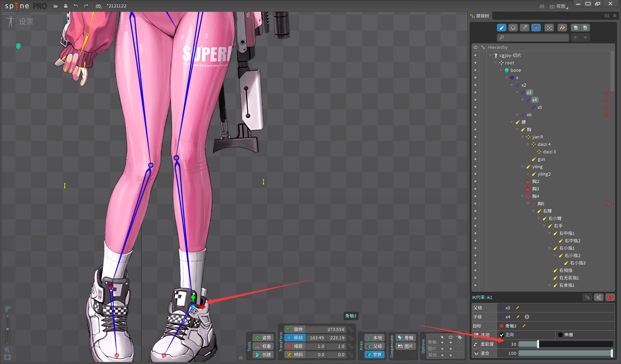Collapse the cgjoy-切片 skeleton node
This screenshot has height=364, width=621.
[490, 55]
